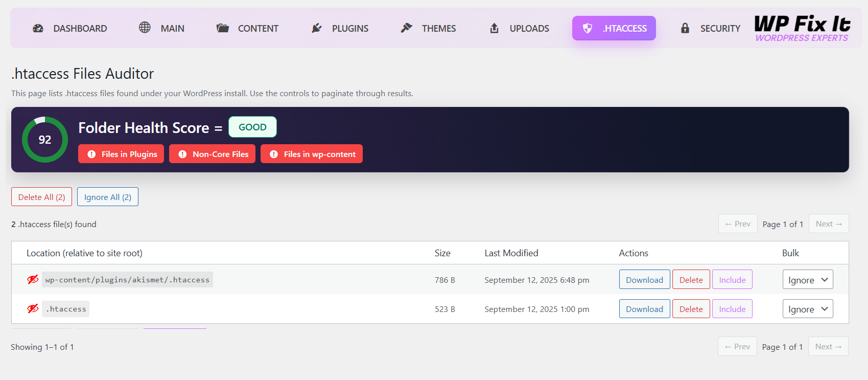Include the akismet .htaccess file
Image resolution: width=868 pixels, height=380 pixels.
[x=732, y=280]
